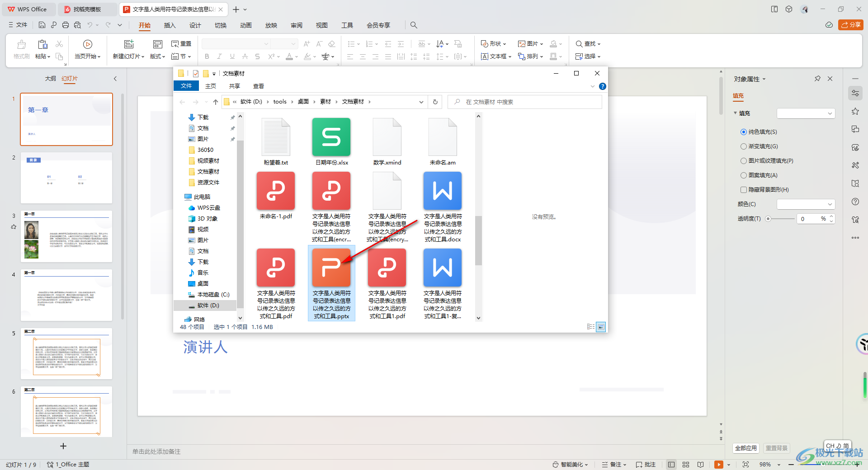
Task: Add a new slide with plus button
Action: click(x=63, y=446)
